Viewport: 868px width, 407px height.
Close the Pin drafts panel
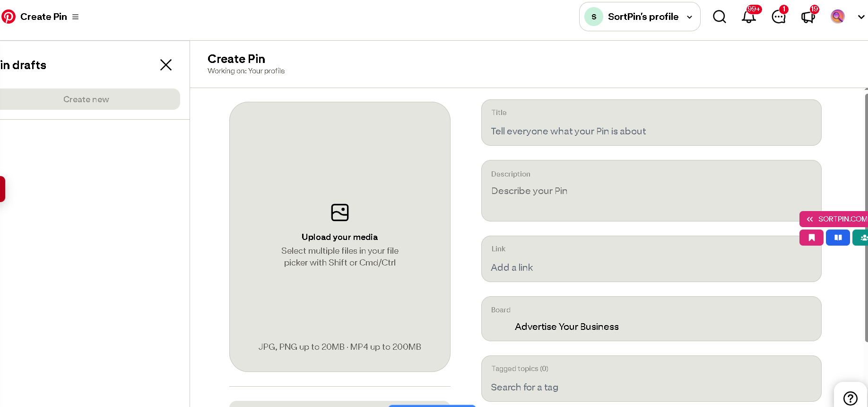(166, 65)
